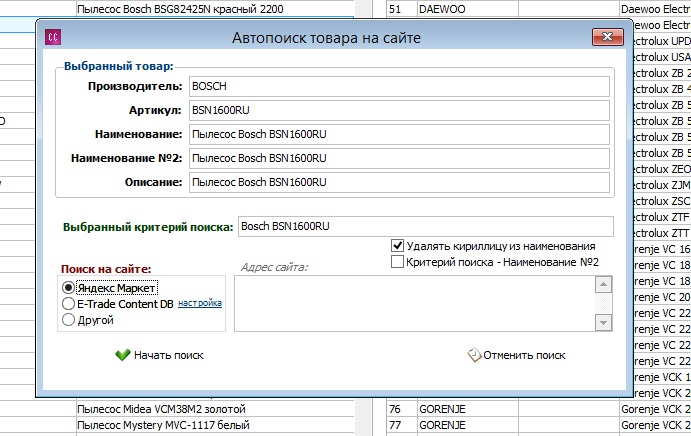Click the Артикул field with BSN1600RU
Viewport: 691px width, 436px height.
point(399,110)
